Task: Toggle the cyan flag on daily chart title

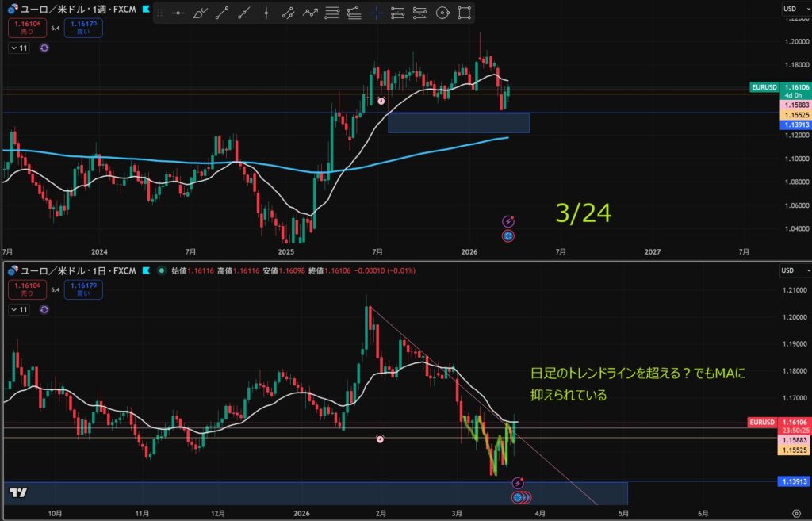Action: (x=145, y=270)
